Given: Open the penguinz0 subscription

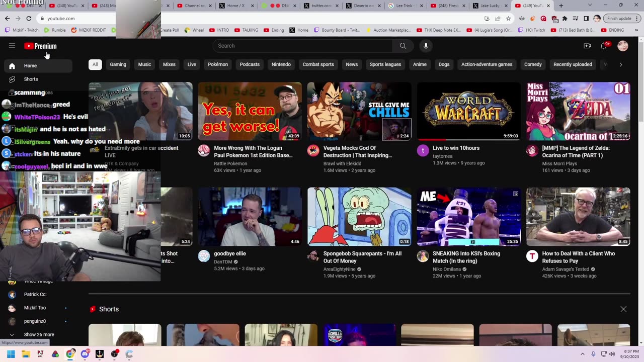Looking at the screenshot, I should [x=38, y=321].
